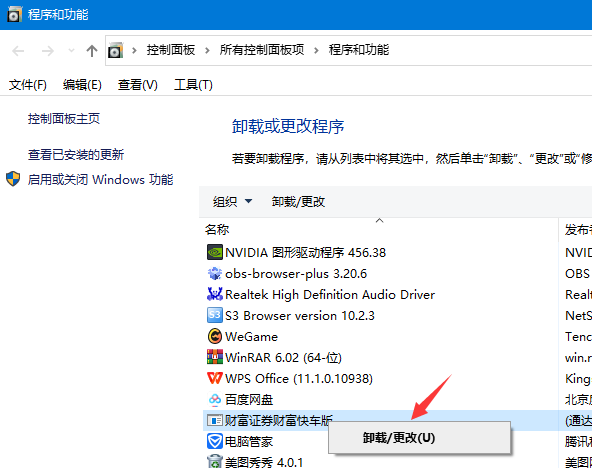Click the 美图秀秀 recycle bin icon

click(x=215, y=462)
